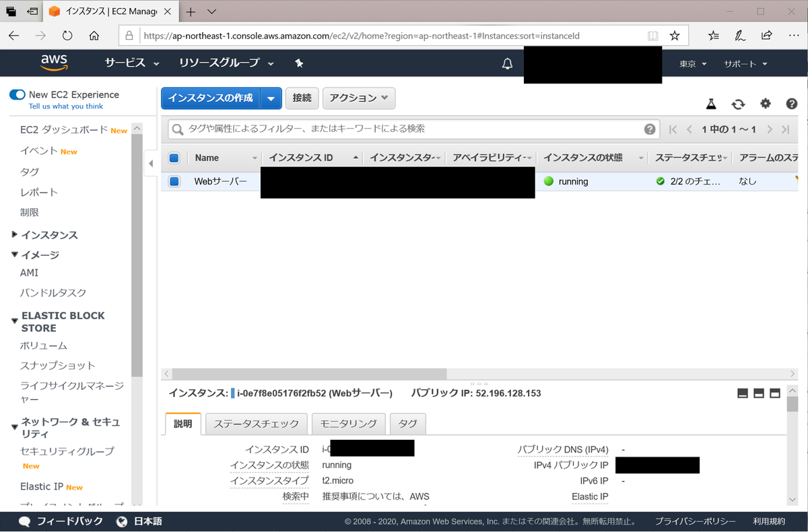Open the flask experiments icon
The height and width of the screenshot is (532, 808).
(x=710, y=104)
